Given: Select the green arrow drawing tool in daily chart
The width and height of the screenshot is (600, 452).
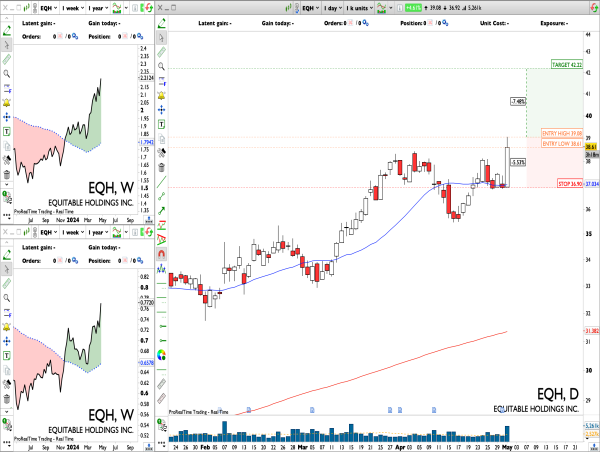Looking at the screenshot, I should 161,210.
